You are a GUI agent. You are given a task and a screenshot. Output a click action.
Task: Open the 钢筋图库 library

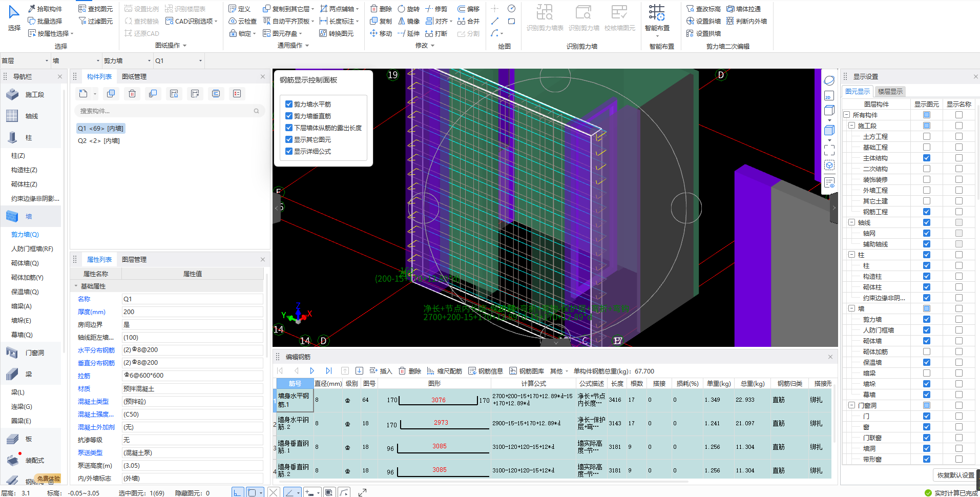coord(527,371)
